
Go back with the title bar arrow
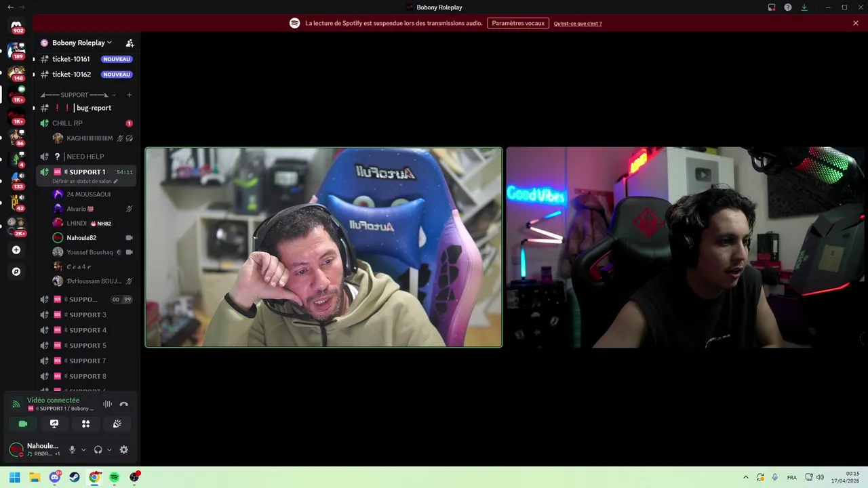10,7
